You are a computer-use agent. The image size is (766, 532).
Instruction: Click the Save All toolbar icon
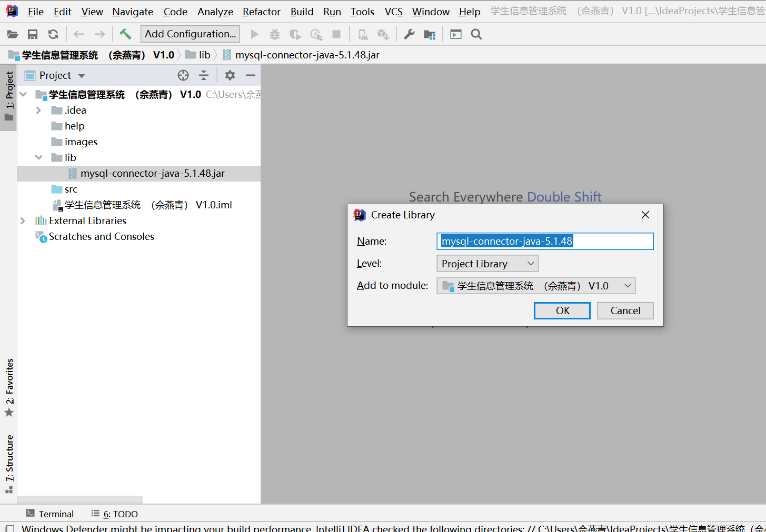(33, 34)
